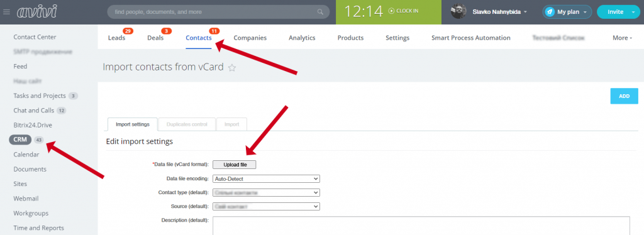Open CRM in sidebar
The height and width of the screenshot is (235, 644).
[x=20, y=140]
